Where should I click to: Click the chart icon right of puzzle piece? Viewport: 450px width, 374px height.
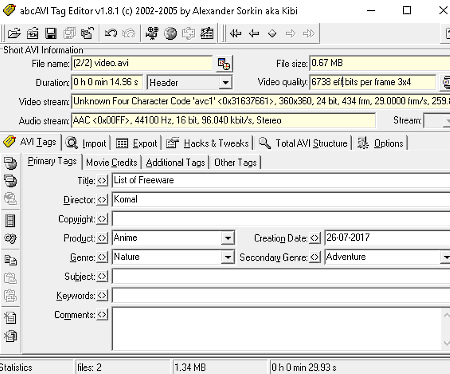[207, 33]
